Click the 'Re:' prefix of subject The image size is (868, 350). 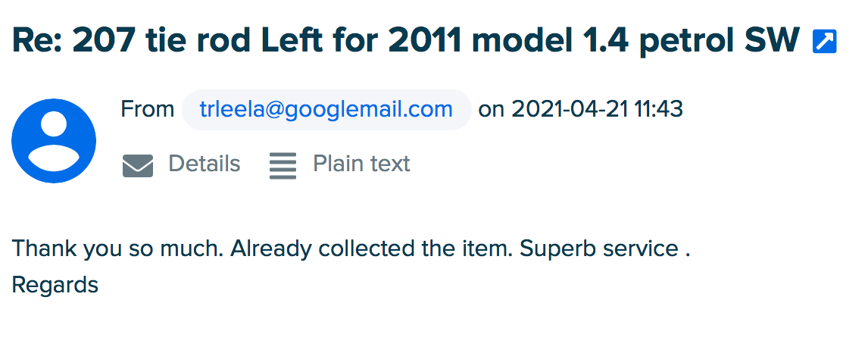pos(37,40)
